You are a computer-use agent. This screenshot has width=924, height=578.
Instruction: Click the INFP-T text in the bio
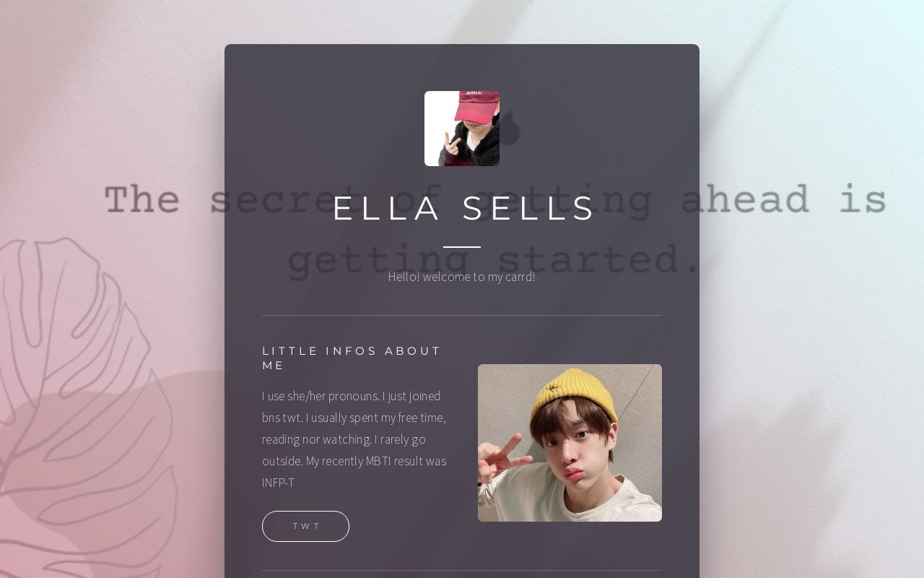click(x=279, y=483)
